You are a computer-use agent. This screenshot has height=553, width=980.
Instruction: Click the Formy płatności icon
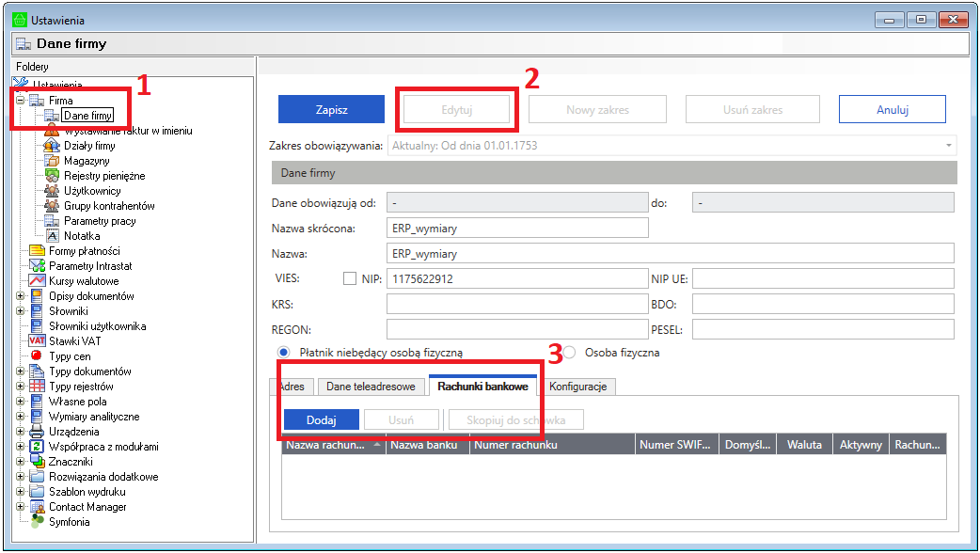38,251
